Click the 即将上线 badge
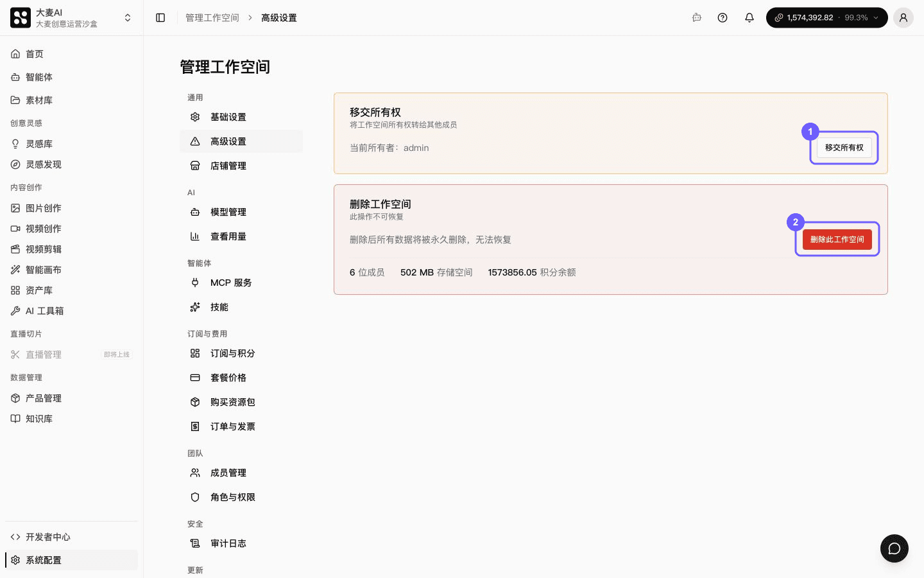This screenshot has width=924, height=578. point(117,355)
